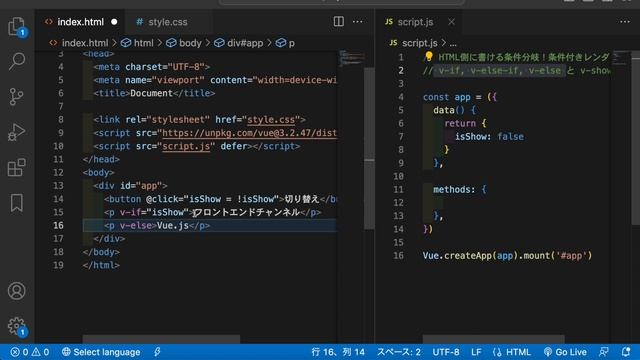Image resolution: width=640 pixels, height=360 pixels.
Task: Switch to the index.html tab
Action: (80, 22)
